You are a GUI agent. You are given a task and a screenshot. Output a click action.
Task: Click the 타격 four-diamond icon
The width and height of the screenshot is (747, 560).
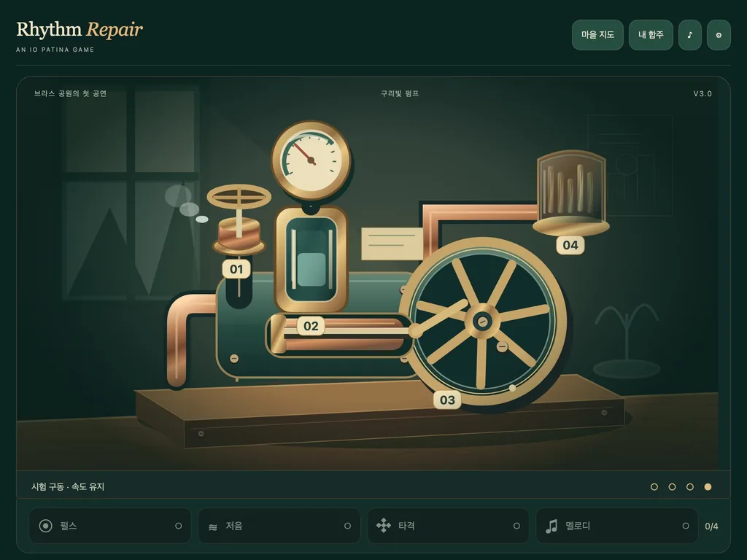(384, 526)
